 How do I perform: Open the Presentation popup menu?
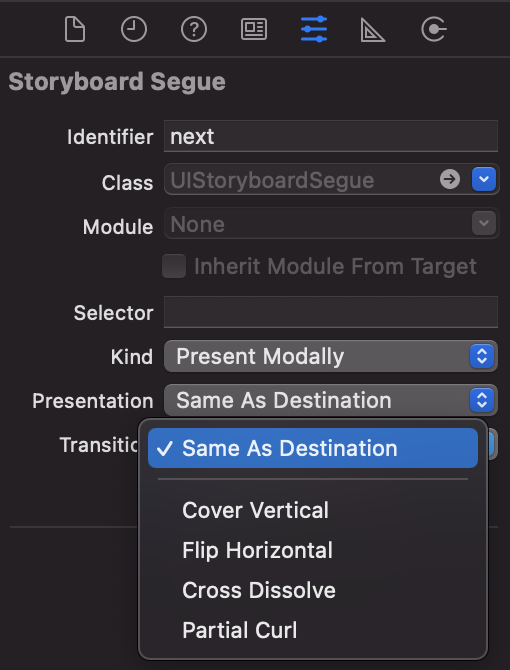point(331,400)
